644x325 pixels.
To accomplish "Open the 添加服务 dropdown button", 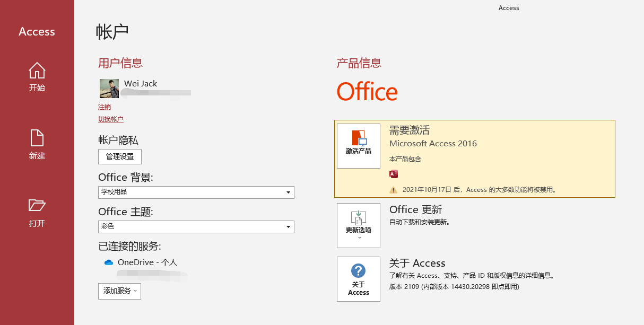I will tap(119, 291).
